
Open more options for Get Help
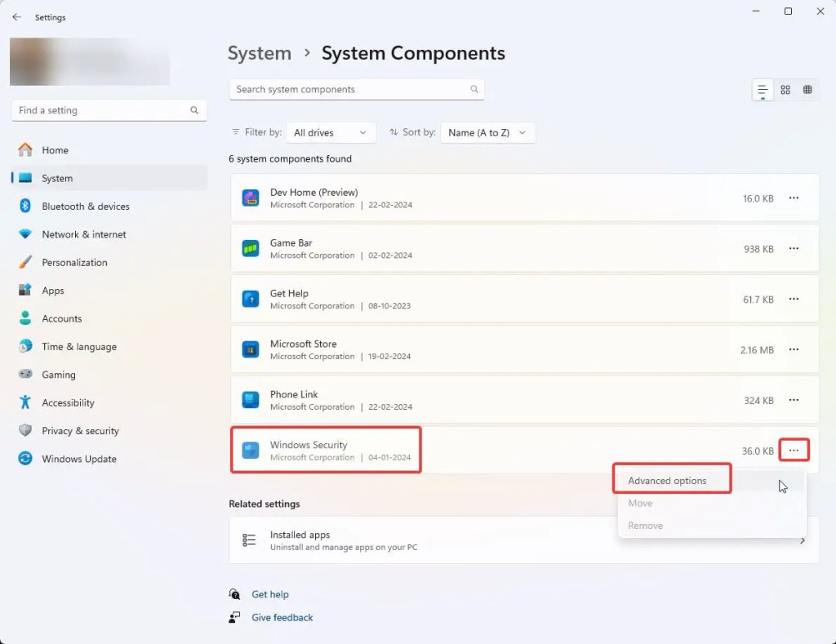(x=794, y=299)
